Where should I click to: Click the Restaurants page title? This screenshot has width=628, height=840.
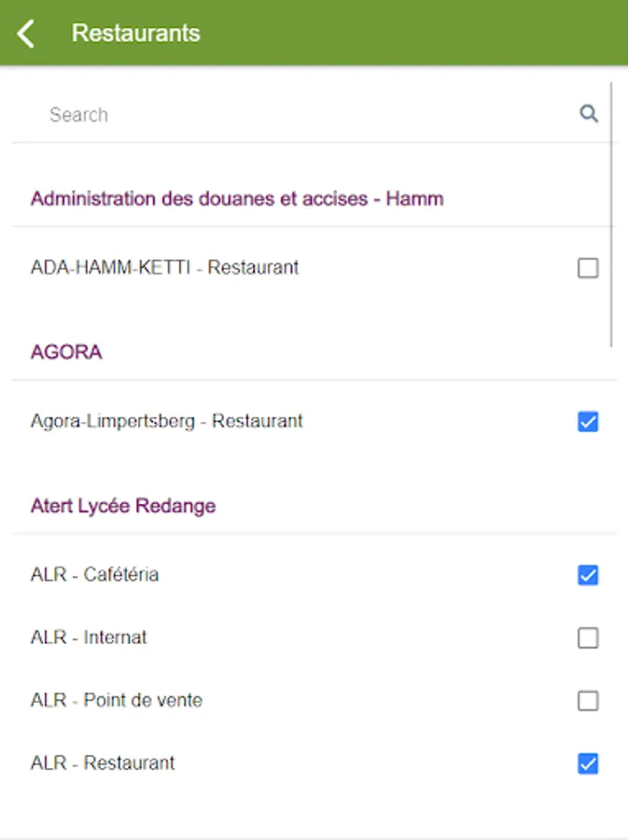point(136,34)
